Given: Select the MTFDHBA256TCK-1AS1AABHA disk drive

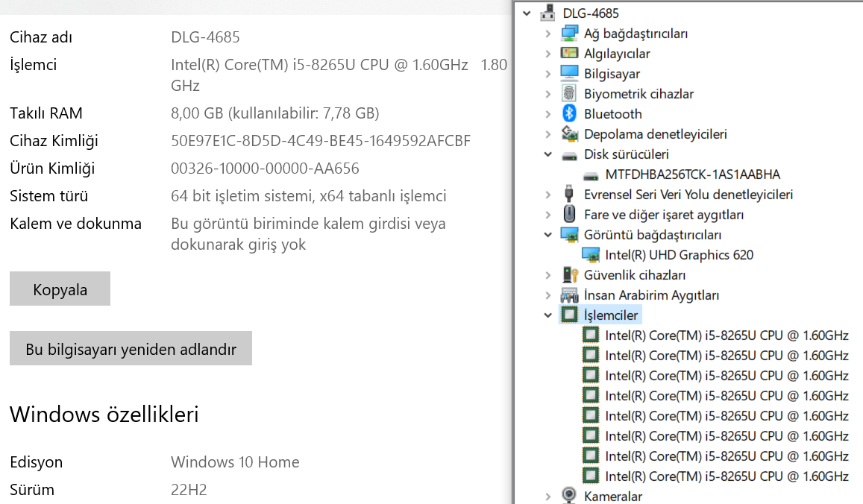Looking at the screenshot, I should [x=692, y=174].
